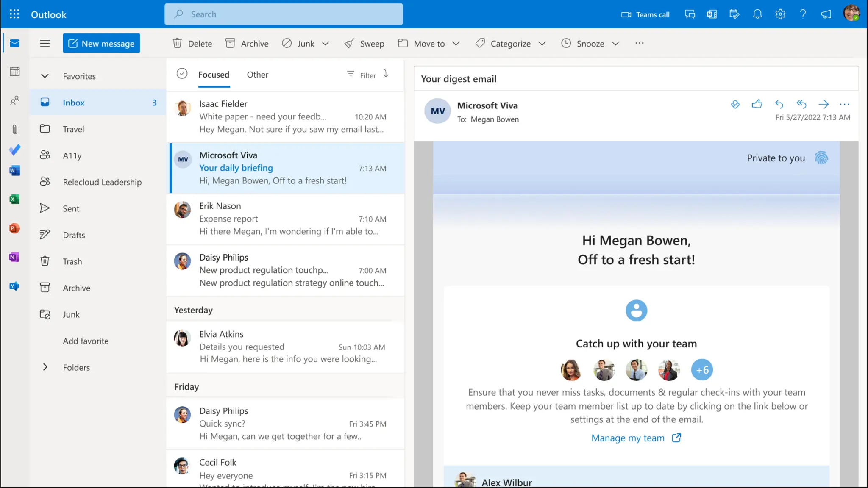868x488 pixels.
Task: Switch to the Other tab
Action: [x=257, y=75]
